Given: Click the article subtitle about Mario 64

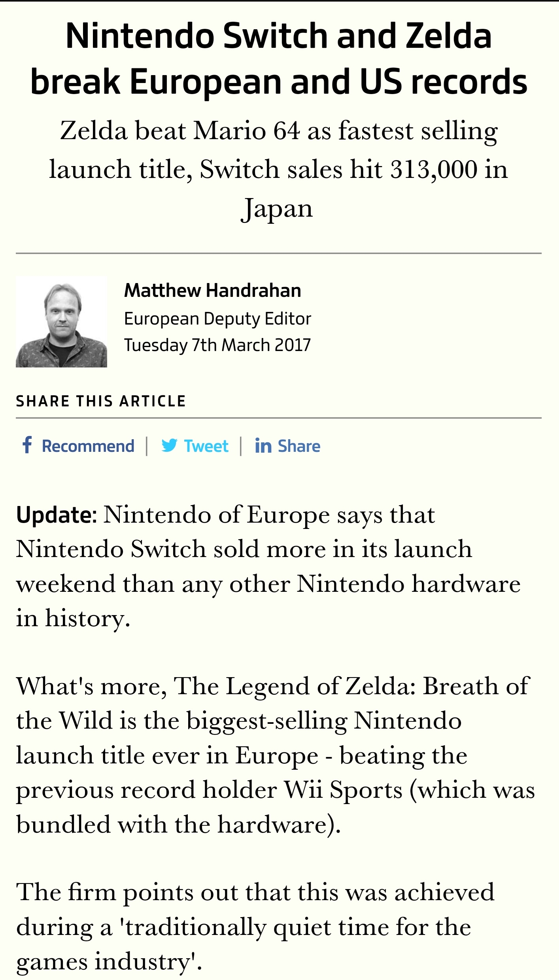Looking at the screenshot, I should pyautogui.click(x=279, y=169).
